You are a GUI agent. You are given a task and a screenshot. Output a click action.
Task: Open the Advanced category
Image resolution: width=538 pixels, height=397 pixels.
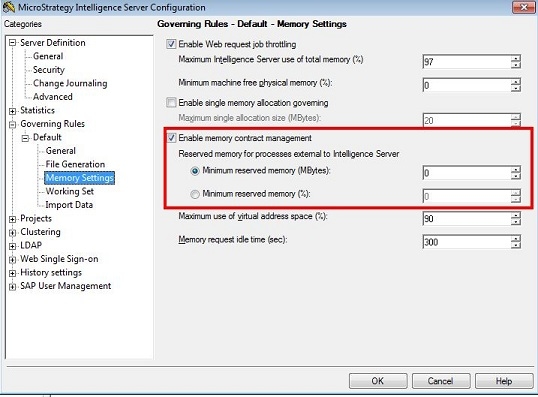(52, 97)
